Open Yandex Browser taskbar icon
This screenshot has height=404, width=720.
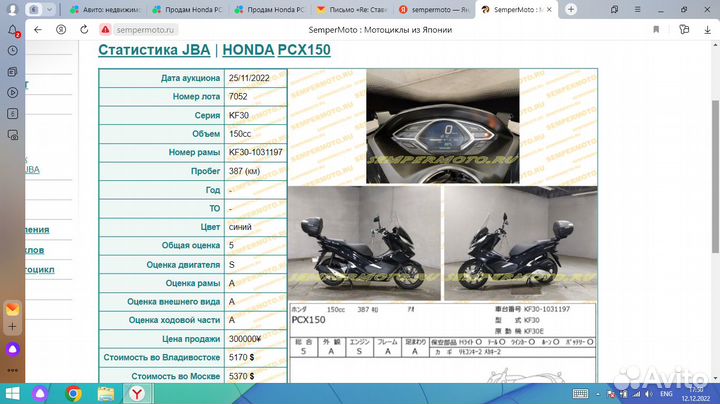[137, 394]
